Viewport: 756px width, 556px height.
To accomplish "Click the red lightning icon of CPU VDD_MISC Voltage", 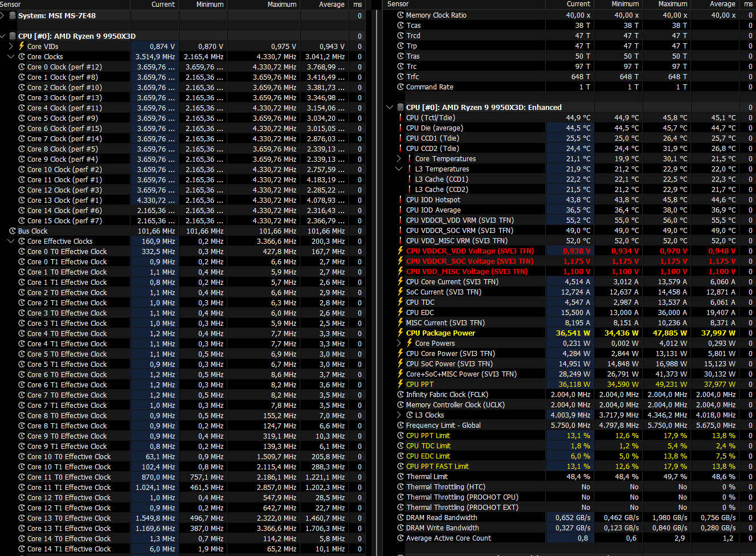I will tap(401, 271).
